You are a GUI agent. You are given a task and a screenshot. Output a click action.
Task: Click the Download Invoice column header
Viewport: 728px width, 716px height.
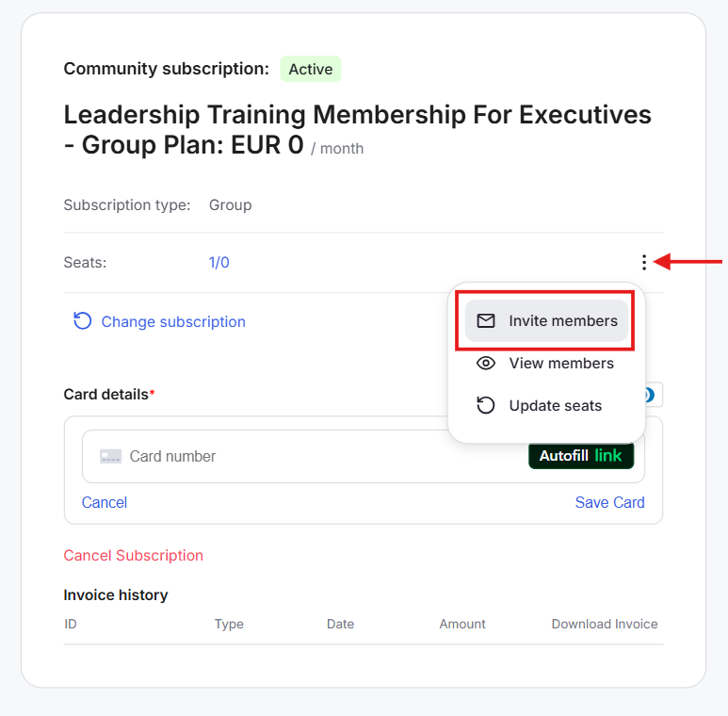click(605, 625)
